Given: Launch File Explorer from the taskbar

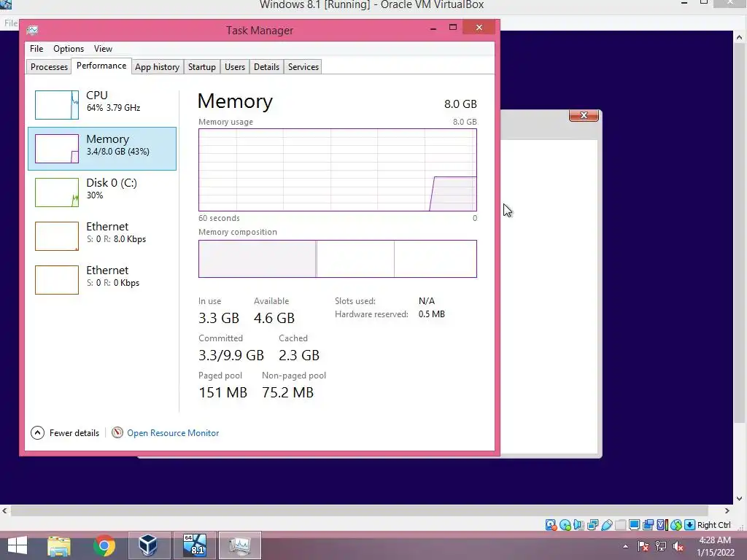Looking at the screenshot, I should [59, 545].
